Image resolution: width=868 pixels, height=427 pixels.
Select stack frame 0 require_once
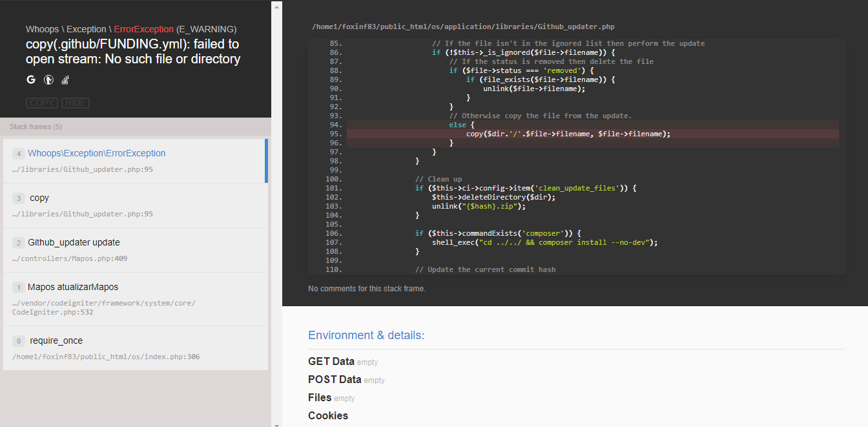click(136, 348)
